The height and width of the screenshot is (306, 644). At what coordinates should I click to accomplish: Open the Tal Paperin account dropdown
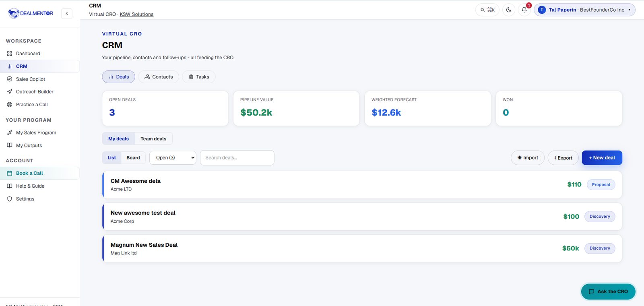click(x=584, y=10)
